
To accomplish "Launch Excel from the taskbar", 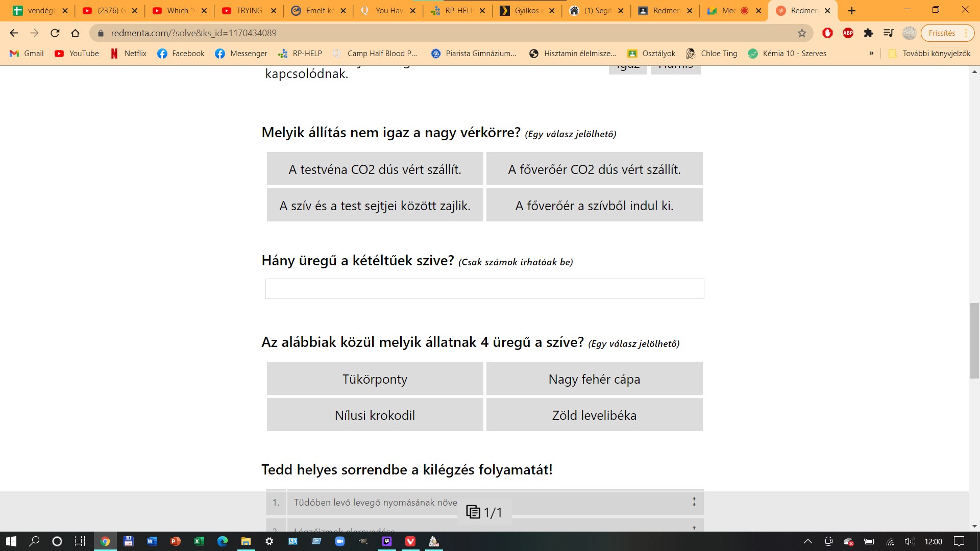I will 199,541.
